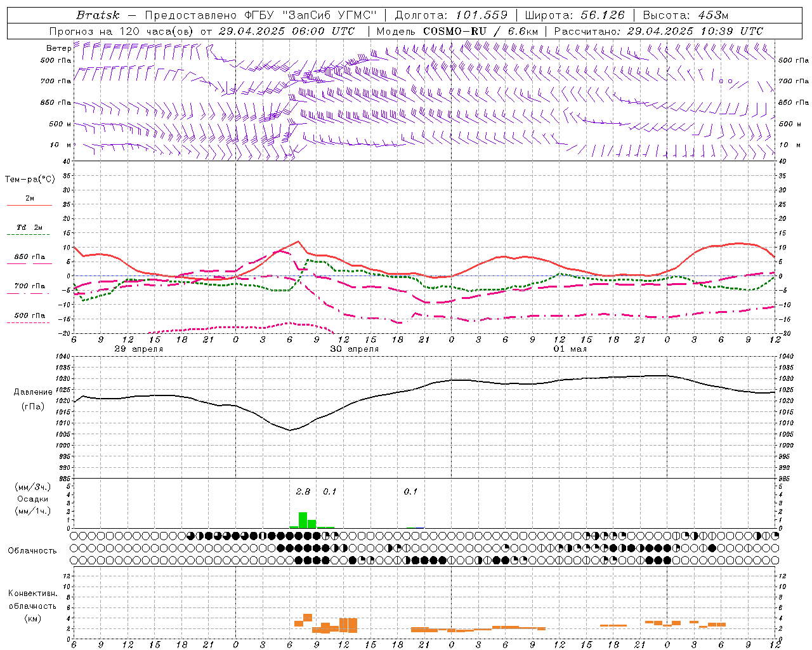Select the Широта: 56.126 value
Image resolution: width=812 pixels, height=650 pixels.
click(575, 15)
